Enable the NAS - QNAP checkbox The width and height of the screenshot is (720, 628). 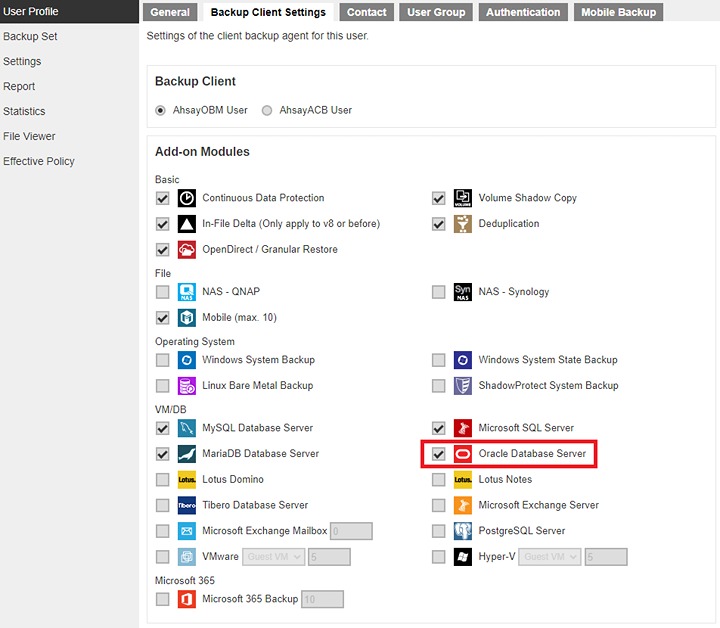pyautogui.click(x=162, y=292)
